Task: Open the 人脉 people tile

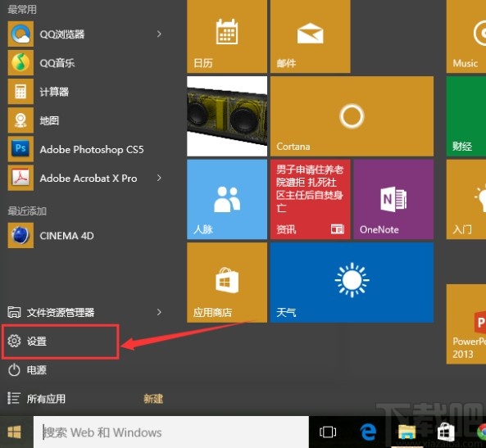Action: pyautogui.click(x=227, y=200)
